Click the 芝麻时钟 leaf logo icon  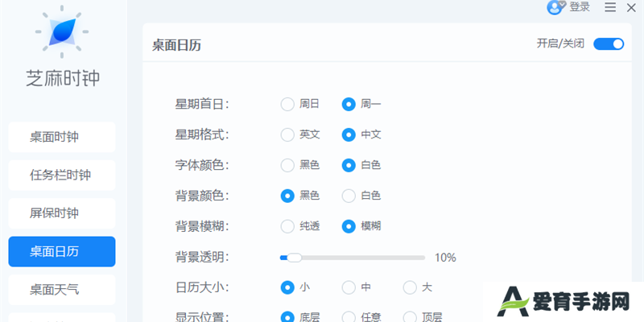[x=62, y=31]
